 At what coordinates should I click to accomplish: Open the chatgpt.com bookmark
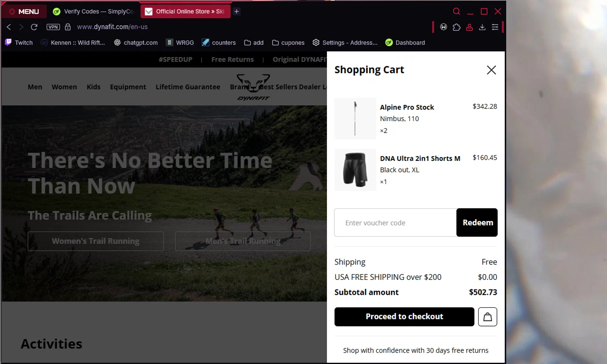[x=136, y=42]
